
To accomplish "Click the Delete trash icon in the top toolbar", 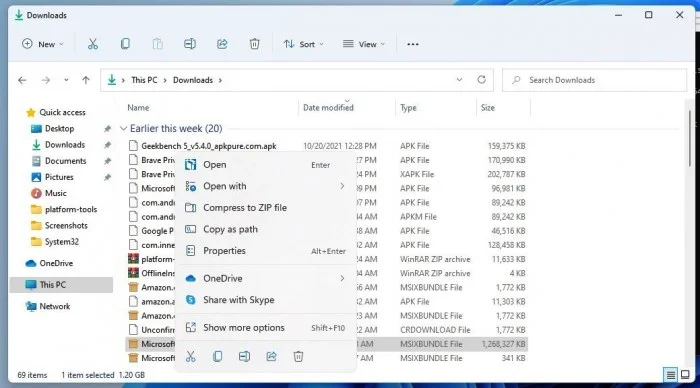I will [x=254, y=44].
